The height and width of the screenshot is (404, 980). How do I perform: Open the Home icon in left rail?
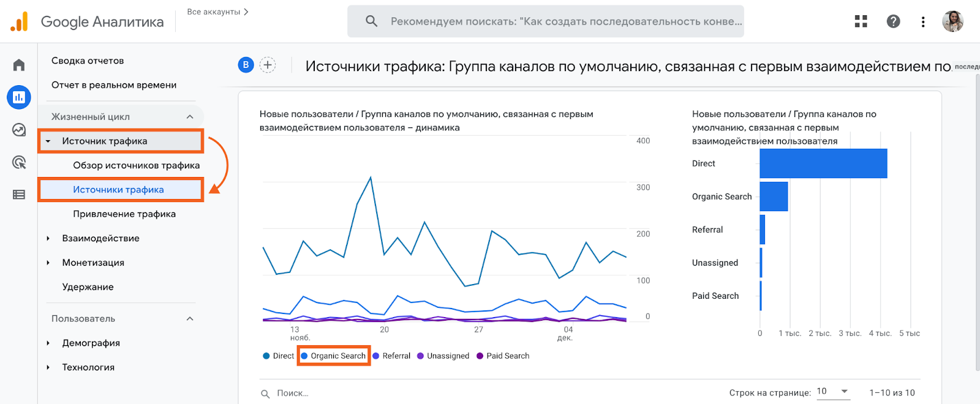(19, 65)
